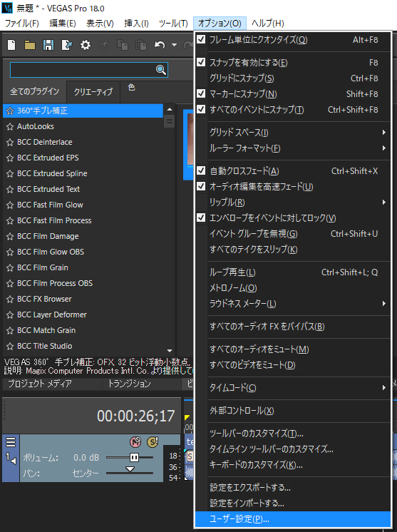This screenshot has width=397, height=532.
Task: Click plugin list scroll up arrow
Action: pyautogui.click(x=169, y=110)
